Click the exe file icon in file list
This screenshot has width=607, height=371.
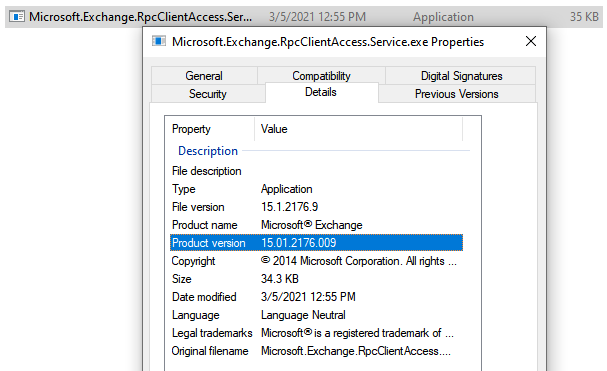click(17, 17)
